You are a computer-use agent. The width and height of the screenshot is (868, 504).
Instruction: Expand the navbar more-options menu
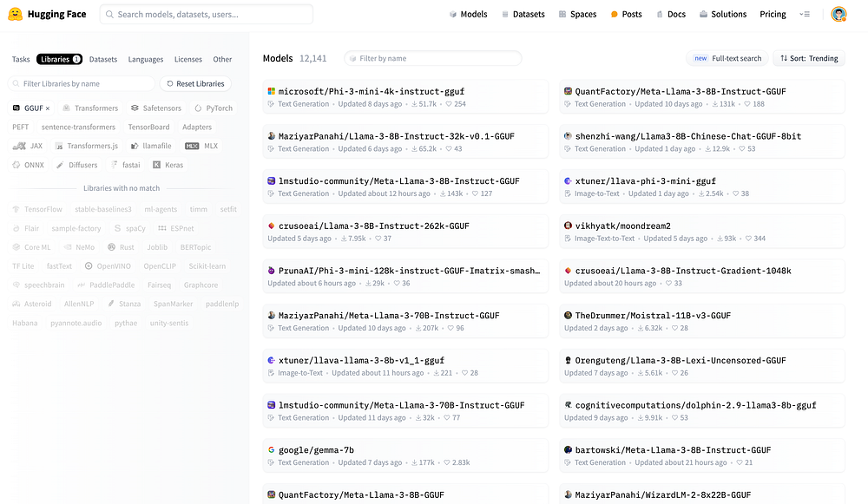(x=805, y=15)
